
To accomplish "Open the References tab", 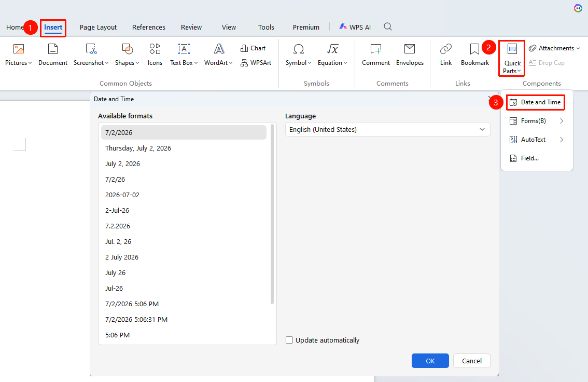I will pos(148,28).
